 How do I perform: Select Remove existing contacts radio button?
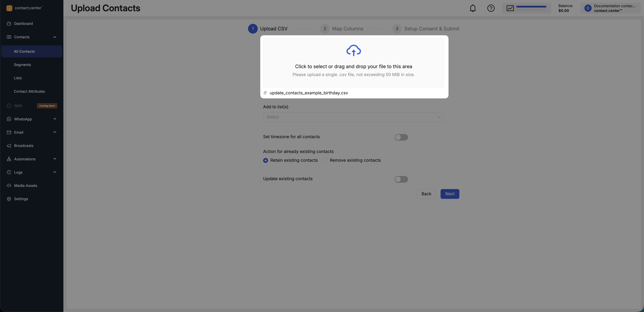click(325, 160)
